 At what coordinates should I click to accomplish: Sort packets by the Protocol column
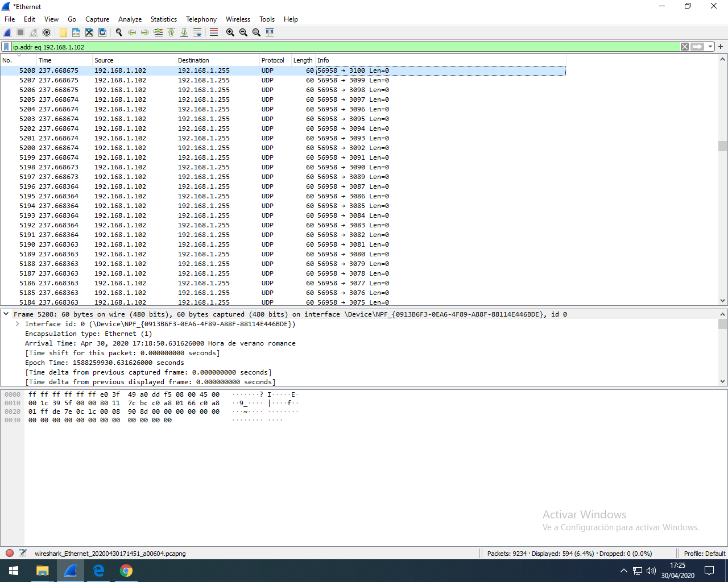pos(275,60)
